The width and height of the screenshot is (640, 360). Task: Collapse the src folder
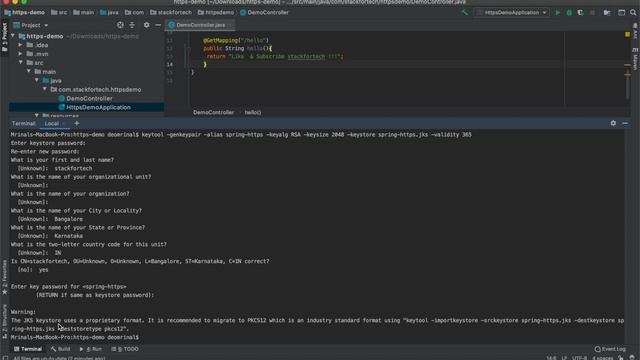point(21,62)
